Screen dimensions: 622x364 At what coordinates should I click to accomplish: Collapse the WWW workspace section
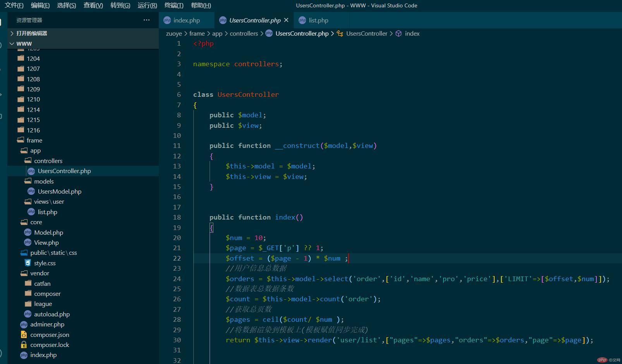point(83,44)
